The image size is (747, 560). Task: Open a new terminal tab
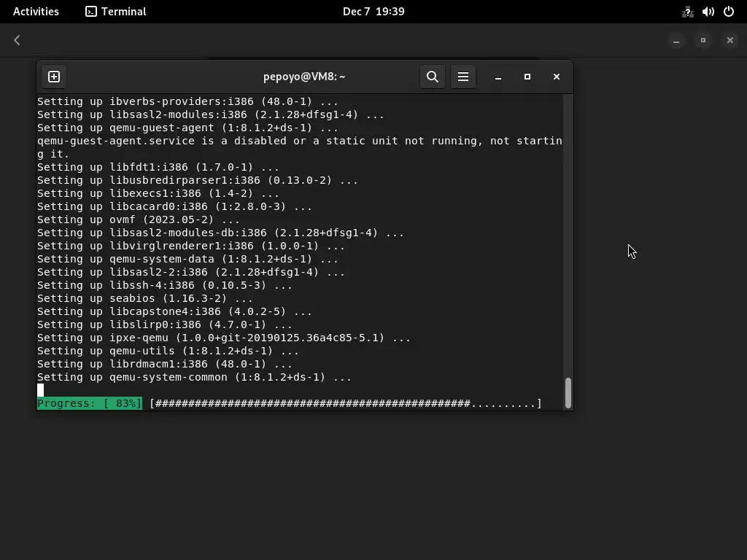[54, 77]
